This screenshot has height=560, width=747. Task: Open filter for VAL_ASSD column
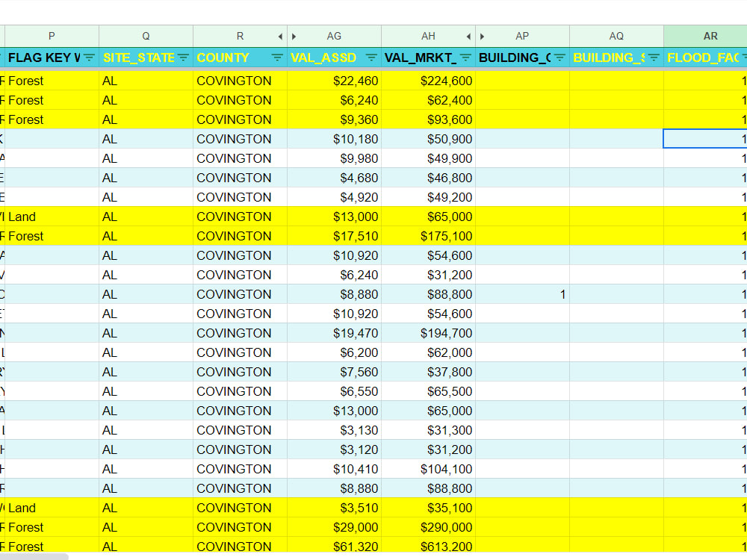371,57
